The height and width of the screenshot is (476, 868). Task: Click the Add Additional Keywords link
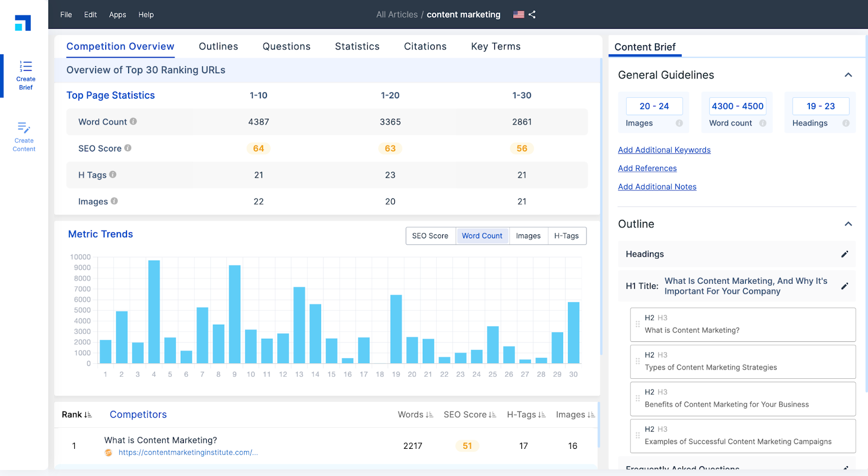click(664, 150)
